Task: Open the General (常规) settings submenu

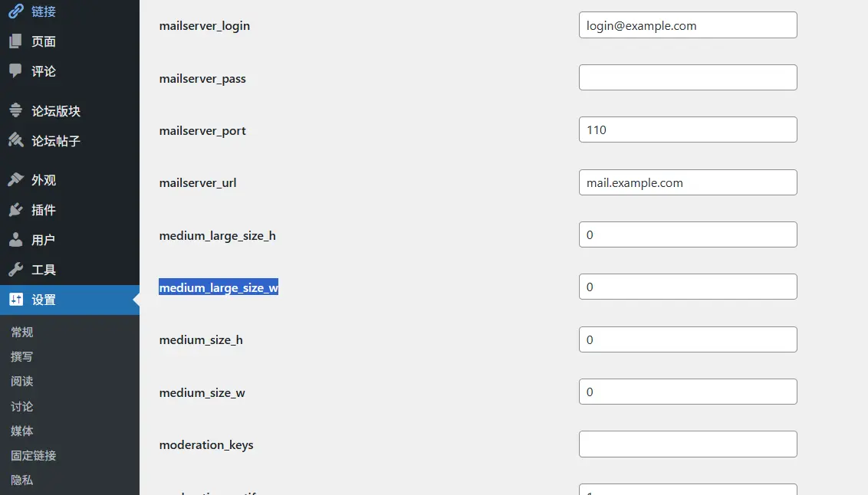Action: 22,333
